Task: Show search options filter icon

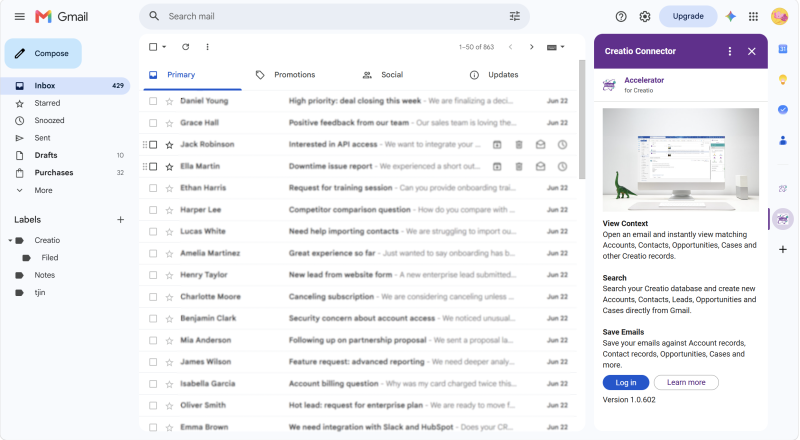Action: pyautogui.click(x=515, y=16)
